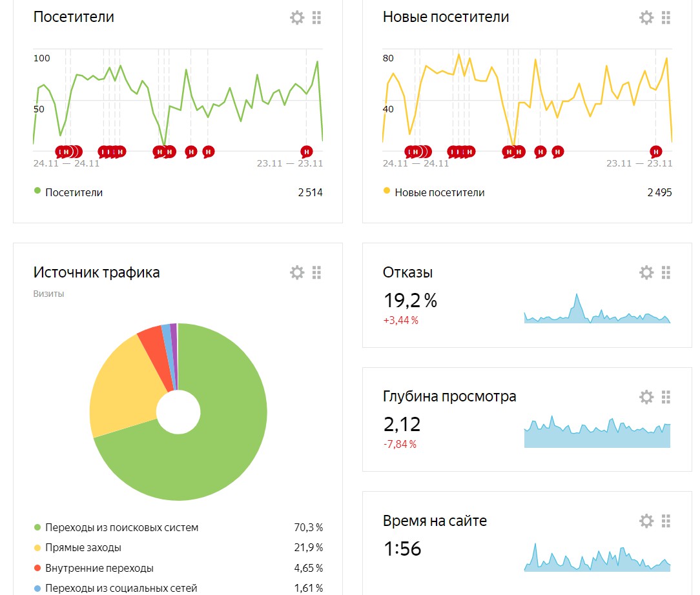Select Внутренние переходы legend label
This screenshot has width=700, height=595.
click(x=99, y=568)
